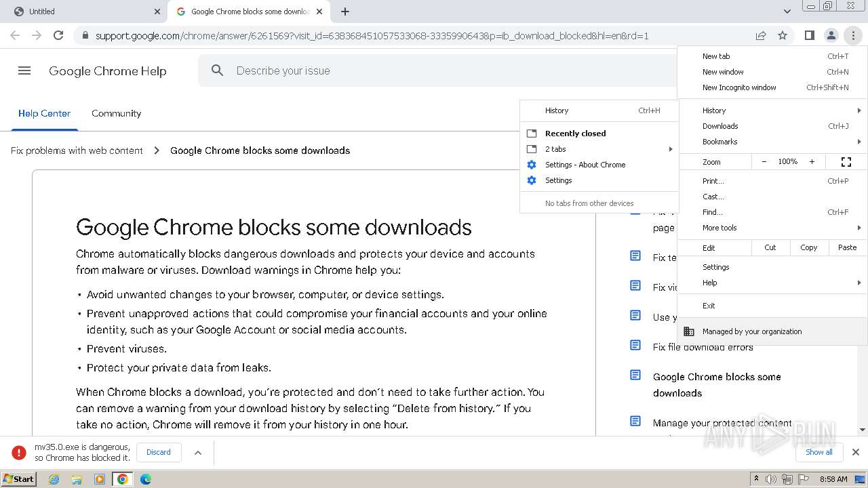Click the search magnifier icon

[x=217, y=70]
